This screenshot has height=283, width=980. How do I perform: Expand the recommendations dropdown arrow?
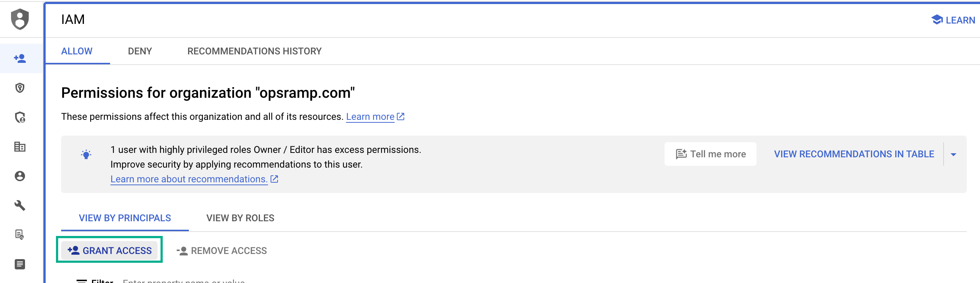954,154
